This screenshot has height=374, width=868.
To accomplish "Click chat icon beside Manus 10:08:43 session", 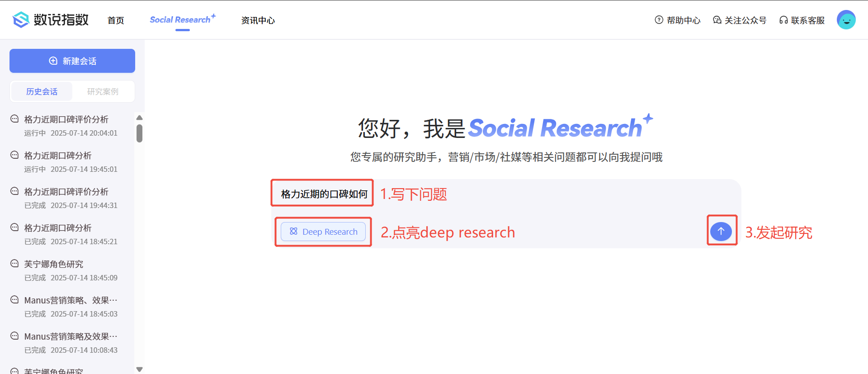I will [x=14, y=336].
